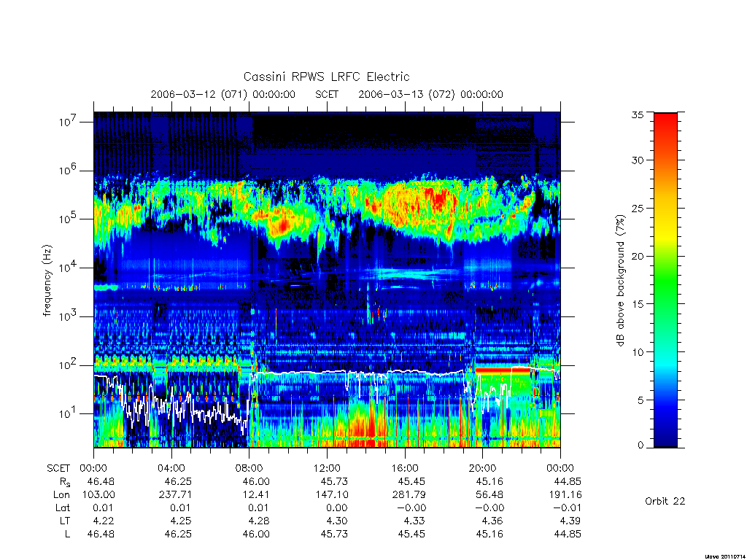Click the color bar tick label 25
Screen dimensions: 747x560
point(638,208)
